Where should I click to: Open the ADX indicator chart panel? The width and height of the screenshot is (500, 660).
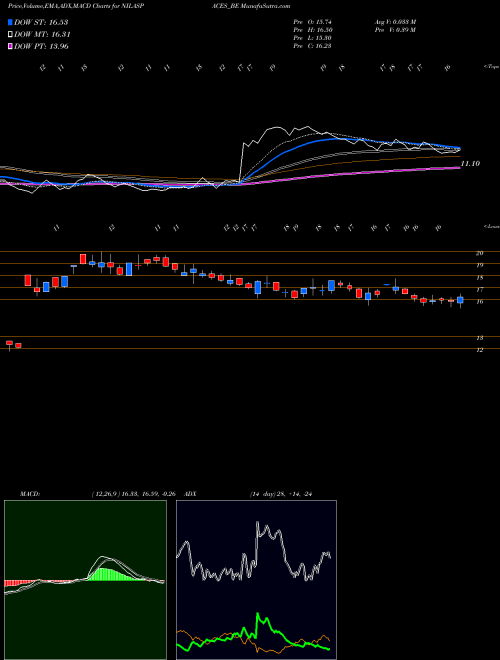point(256,580)
